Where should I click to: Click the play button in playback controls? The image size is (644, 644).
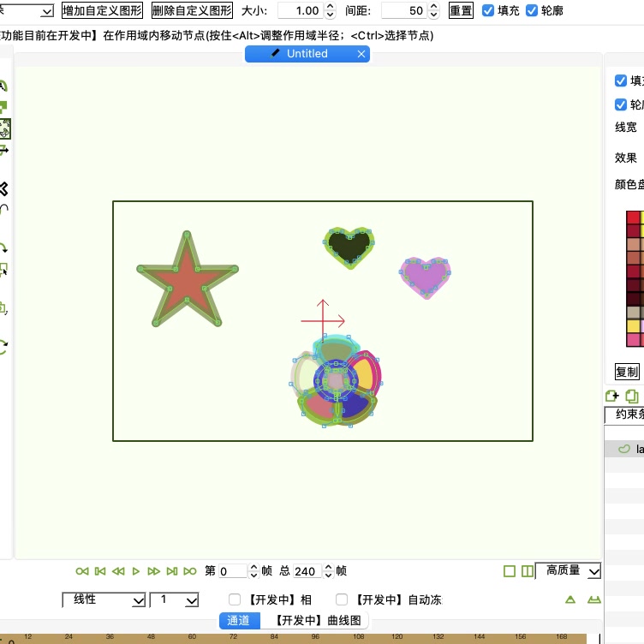(136, 571)
